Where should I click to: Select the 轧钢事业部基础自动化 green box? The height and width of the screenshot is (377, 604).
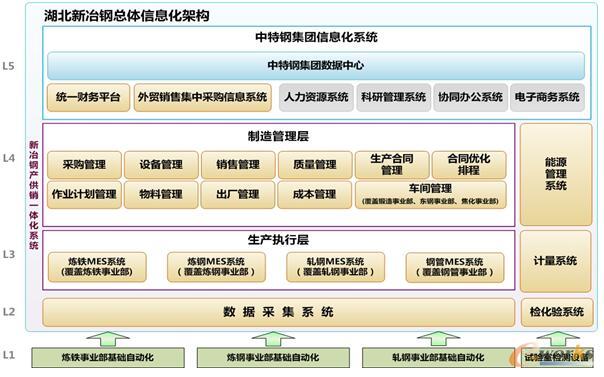coord(438,358)
